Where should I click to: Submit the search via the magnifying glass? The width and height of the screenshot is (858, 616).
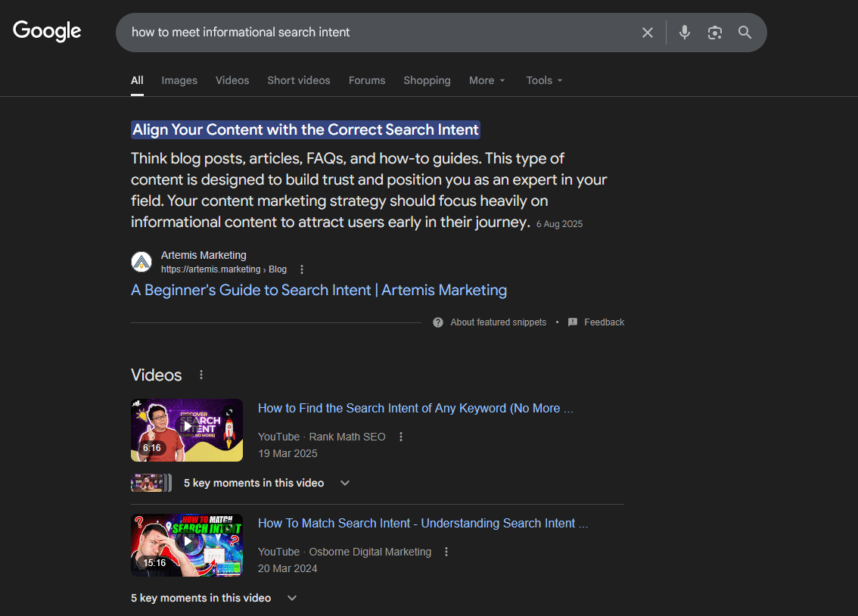pos(745,32)
